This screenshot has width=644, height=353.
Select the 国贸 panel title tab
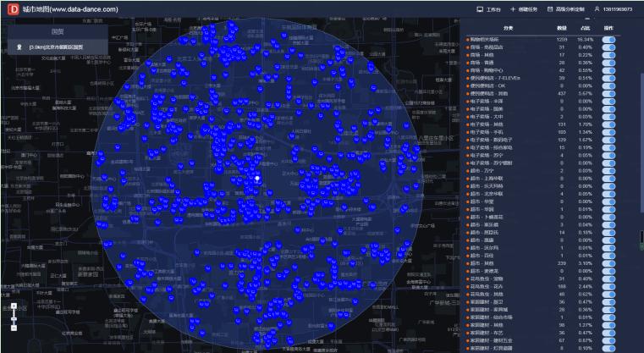pos(58,30)
